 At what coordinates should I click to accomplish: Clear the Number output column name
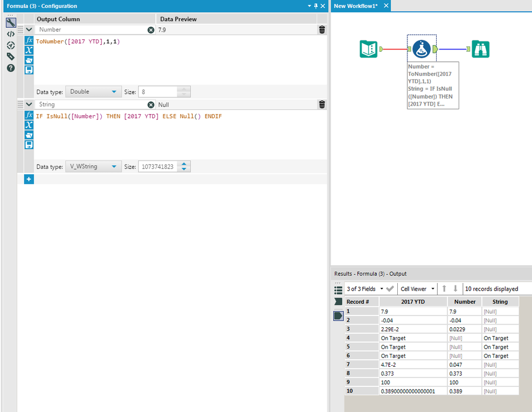[x=151, y=30]
